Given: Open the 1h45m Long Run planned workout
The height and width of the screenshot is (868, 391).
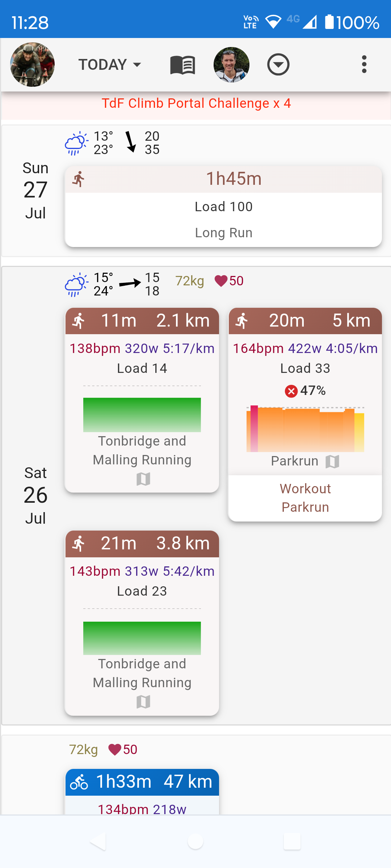Looking at the screenshot, I should (x=223, y=207).
